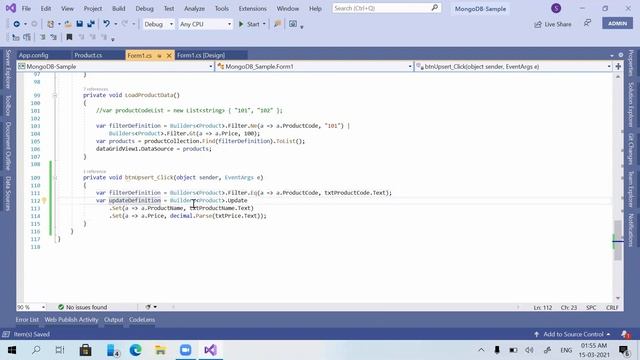This screenshot has height=360, width=640.
Task: Open the Any CPU platform dropdown
Action: pos(206,24)
